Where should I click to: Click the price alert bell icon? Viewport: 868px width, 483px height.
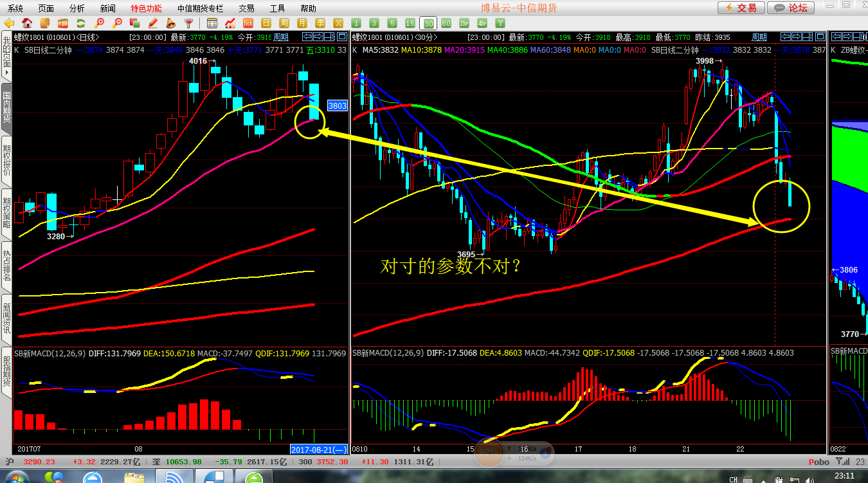click(x=171, y=23)
